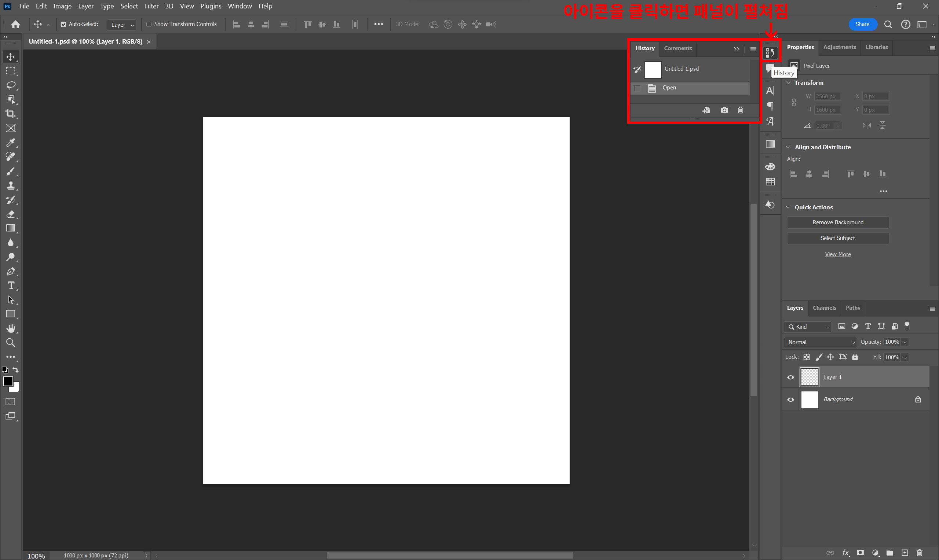The width and height of the screenshot is (939, 560).
Task: Click the View More link
Action: coord(837,254)
